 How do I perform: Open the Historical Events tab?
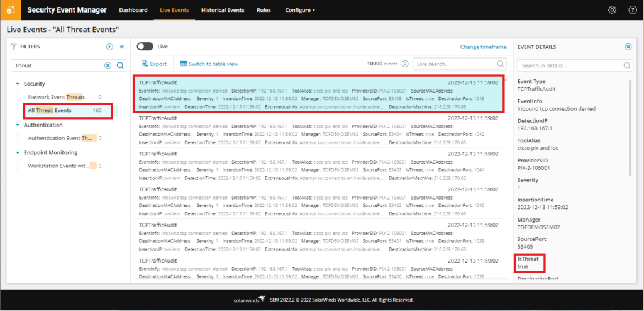(x=223, y=10)
